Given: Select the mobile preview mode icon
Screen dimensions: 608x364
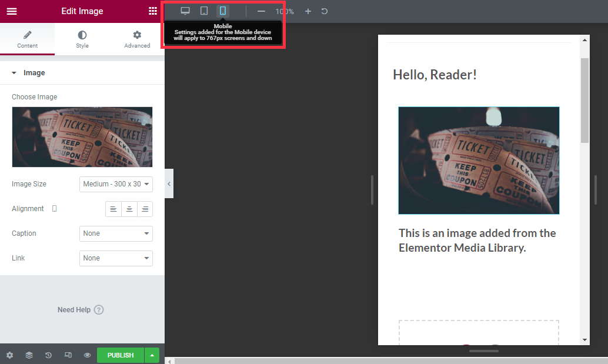Looking at the screenshot, I should tap(223, 11).
